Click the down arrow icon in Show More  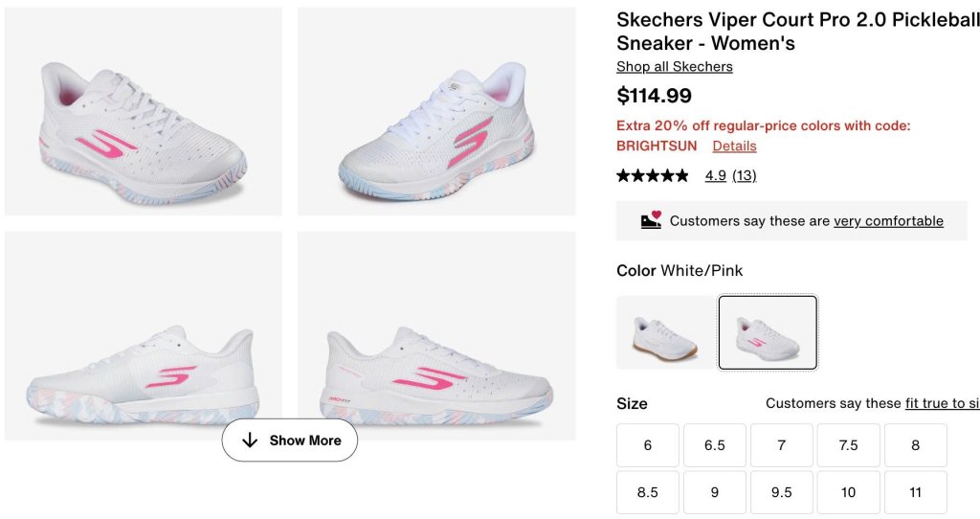click(x=250, y=440)
